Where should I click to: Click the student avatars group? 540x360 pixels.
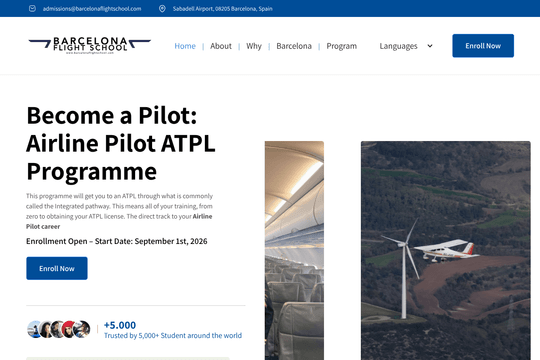59,329
